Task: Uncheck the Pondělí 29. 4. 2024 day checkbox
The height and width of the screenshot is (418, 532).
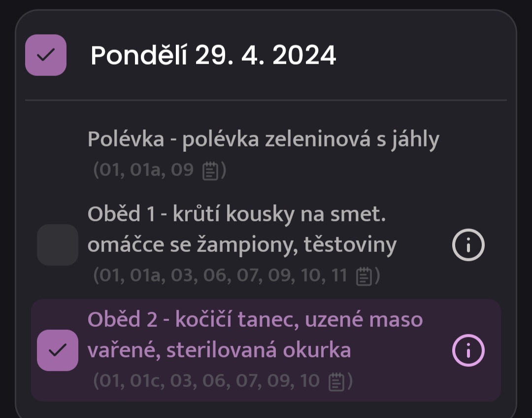Action: pos(46,55)
